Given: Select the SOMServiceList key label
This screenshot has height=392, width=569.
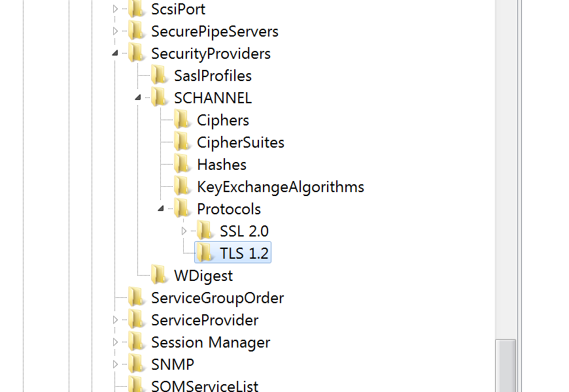Looking at the screenshot, I should (204, 386).
